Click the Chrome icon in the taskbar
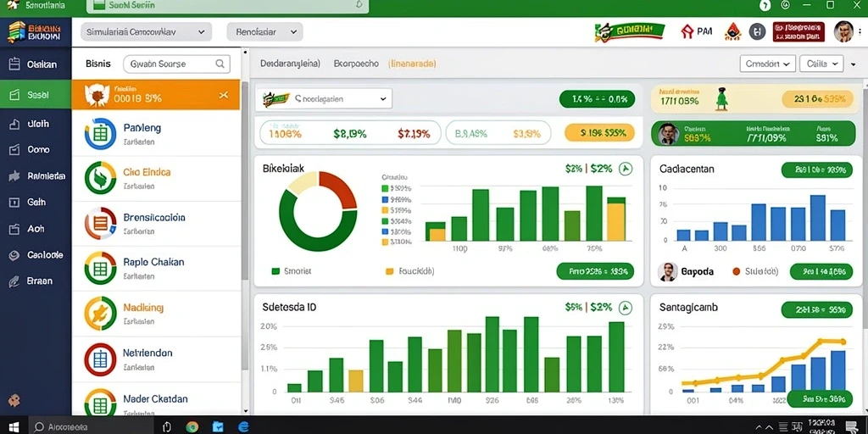Viewport: 868px width, 434px height. [192, 427]
